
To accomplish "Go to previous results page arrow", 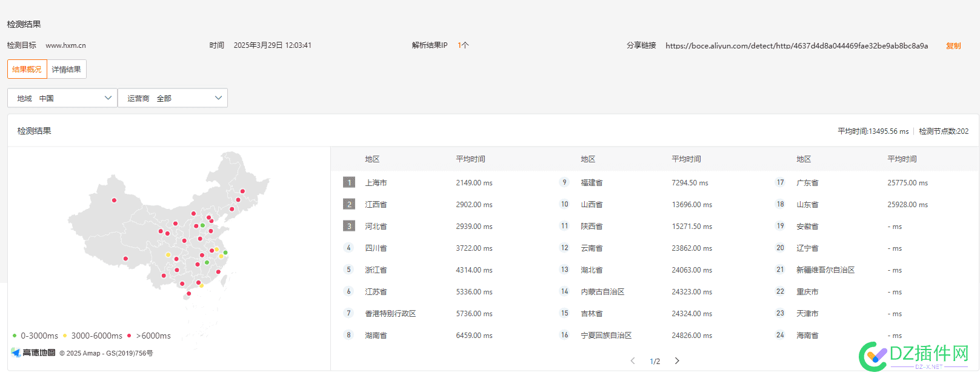I will pos(633,361).
